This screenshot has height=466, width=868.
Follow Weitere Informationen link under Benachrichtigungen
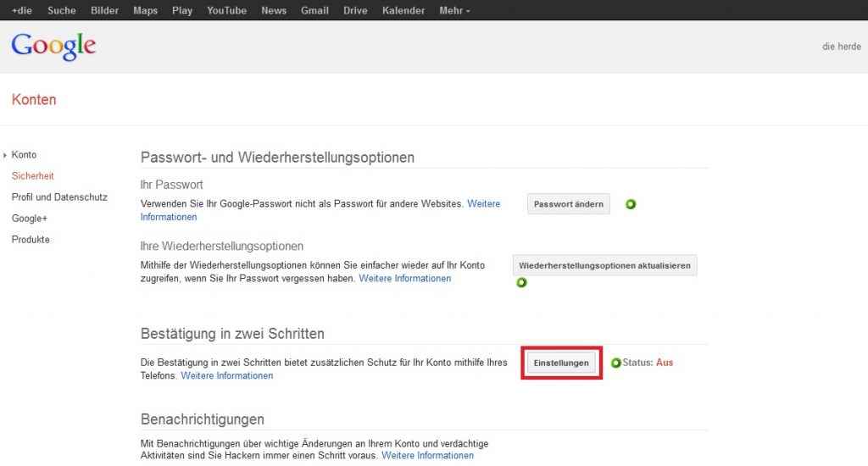tap(427, 456)
